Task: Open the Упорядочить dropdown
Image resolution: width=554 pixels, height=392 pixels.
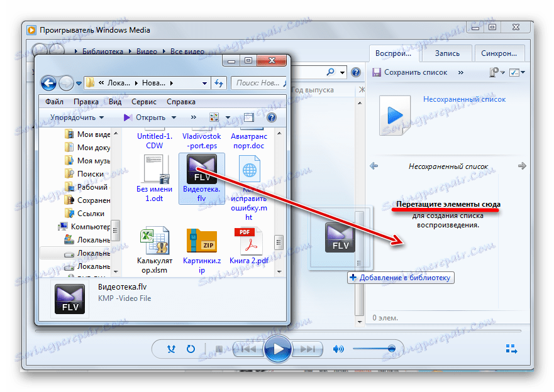Action: point(77,117)
